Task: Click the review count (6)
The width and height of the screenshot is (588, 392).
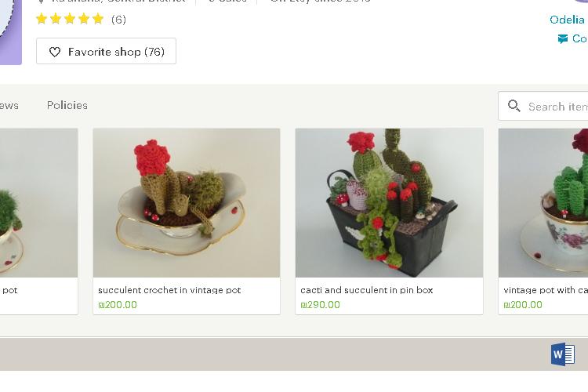Action: pos(118,20)
